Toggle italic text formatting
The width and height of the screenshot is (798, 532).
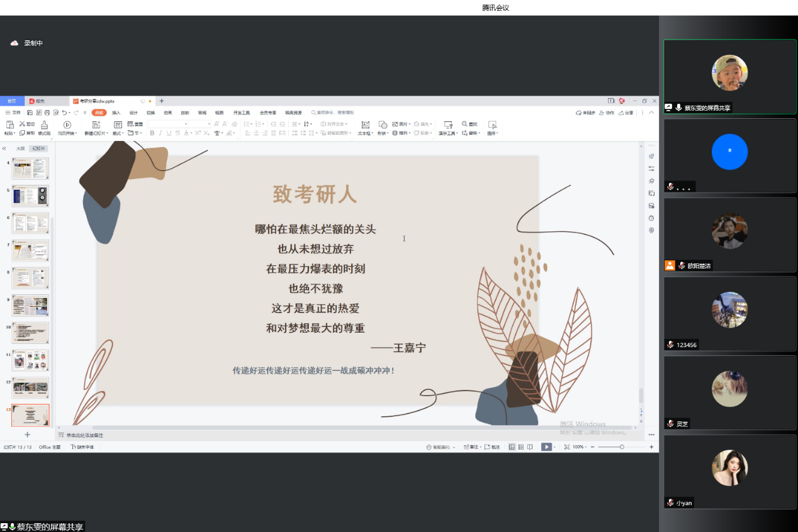(x=160, y=133)
